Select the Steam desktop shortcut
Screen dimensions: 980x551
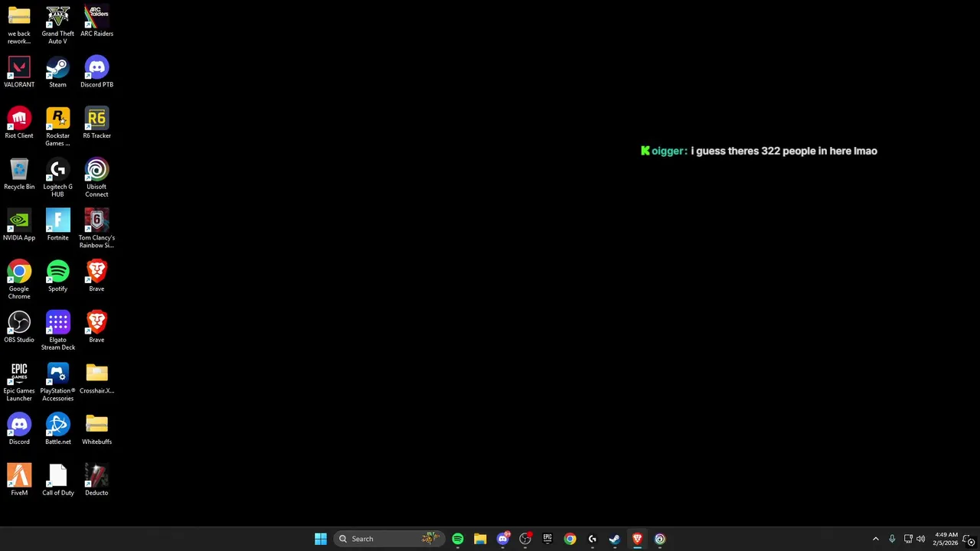(x=57, y=73)
